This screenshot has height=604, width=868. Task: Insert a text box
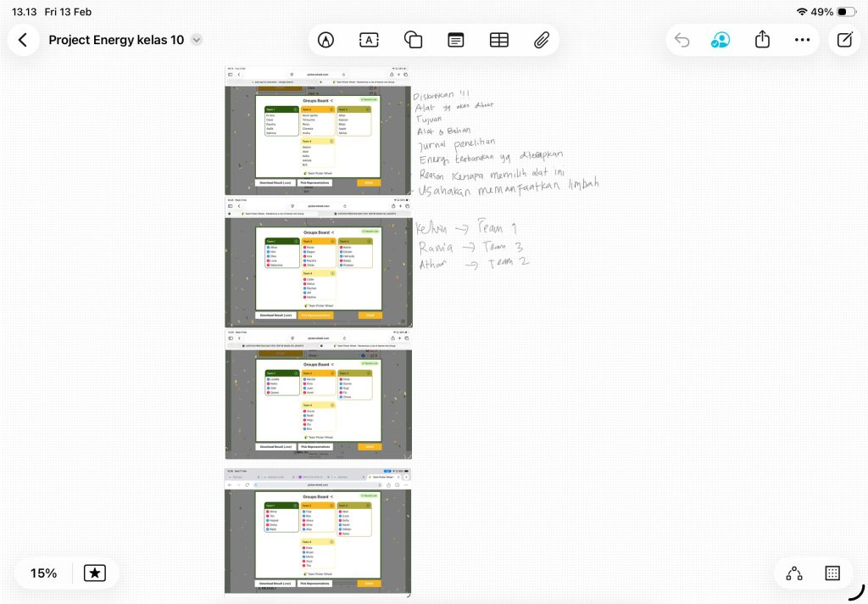click(369, 40)
